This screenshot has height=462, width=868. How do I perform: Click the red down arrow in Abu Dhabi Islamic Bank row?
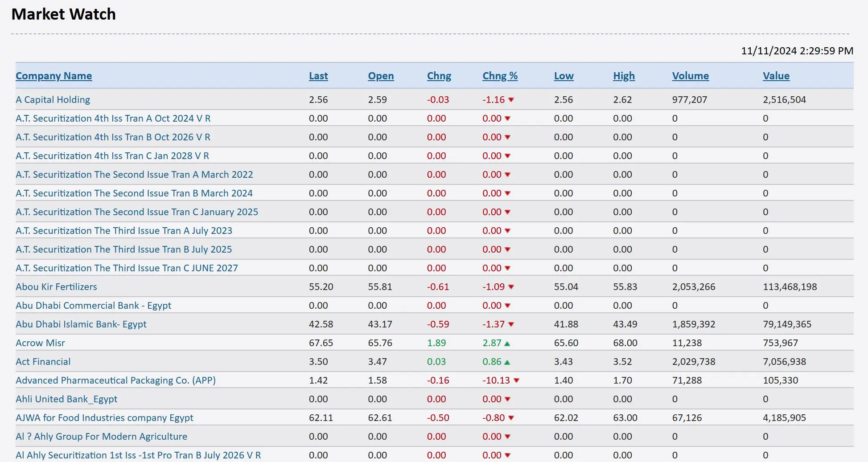(511, 324)
